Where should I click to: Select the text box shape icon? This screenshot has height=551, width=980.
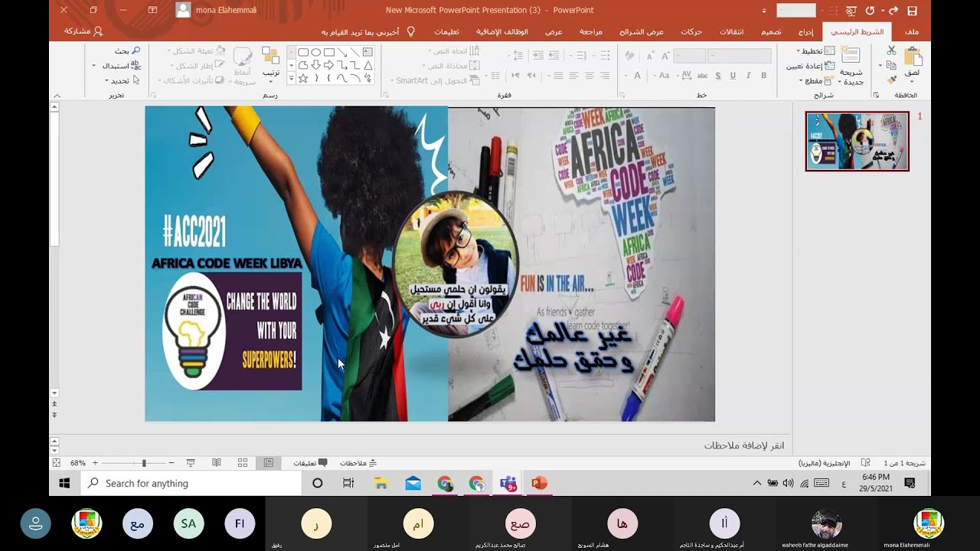click(367, 52)
